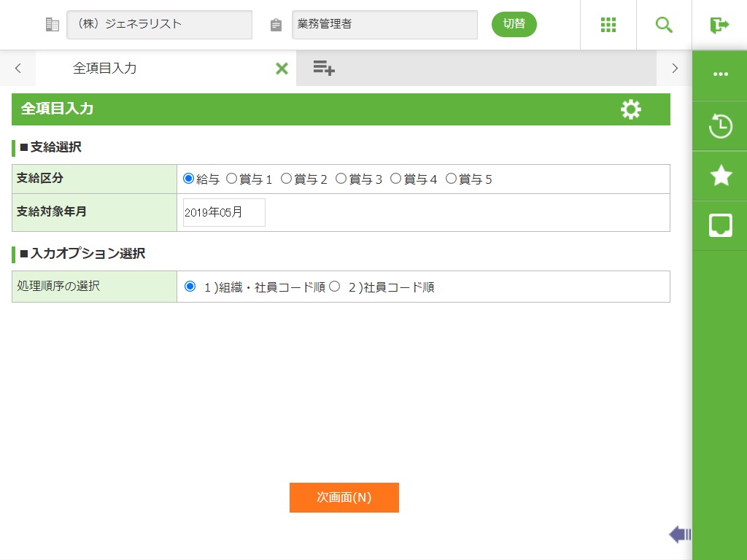
Task: Open the history clock icon in sidebar
Action: tap(720, 126)
